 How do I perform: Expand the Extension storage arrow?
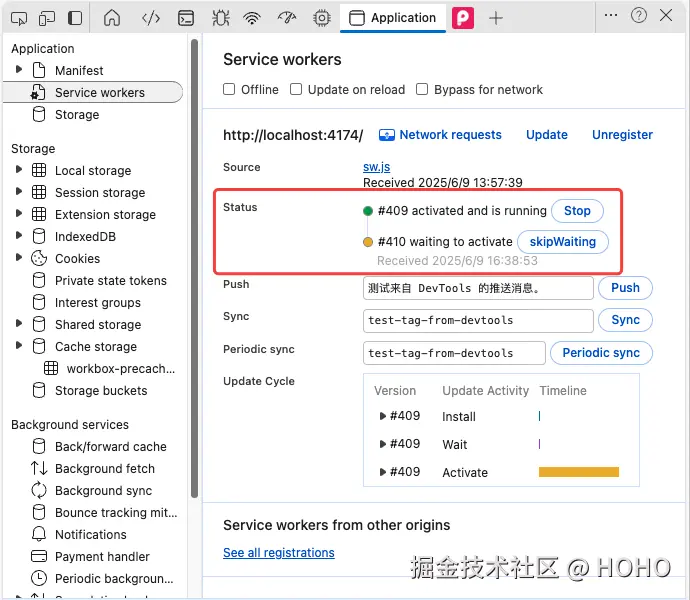18,213
